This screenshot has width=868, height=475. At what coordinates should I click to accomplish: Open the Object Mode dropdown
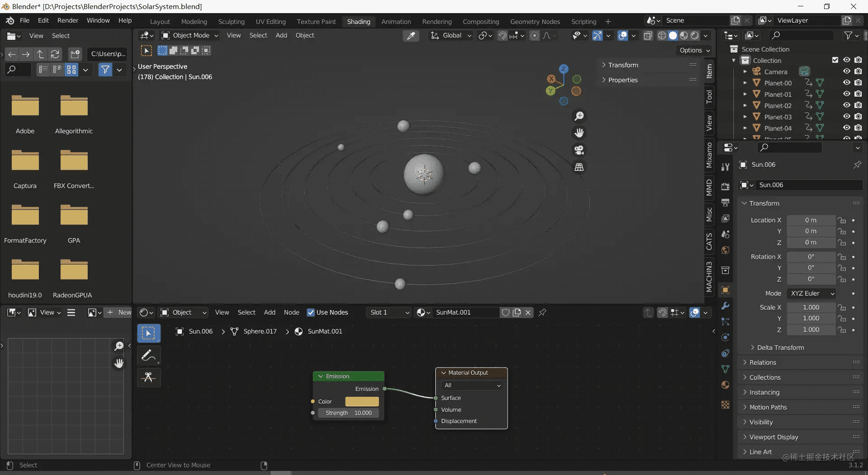tap(190, 35)
